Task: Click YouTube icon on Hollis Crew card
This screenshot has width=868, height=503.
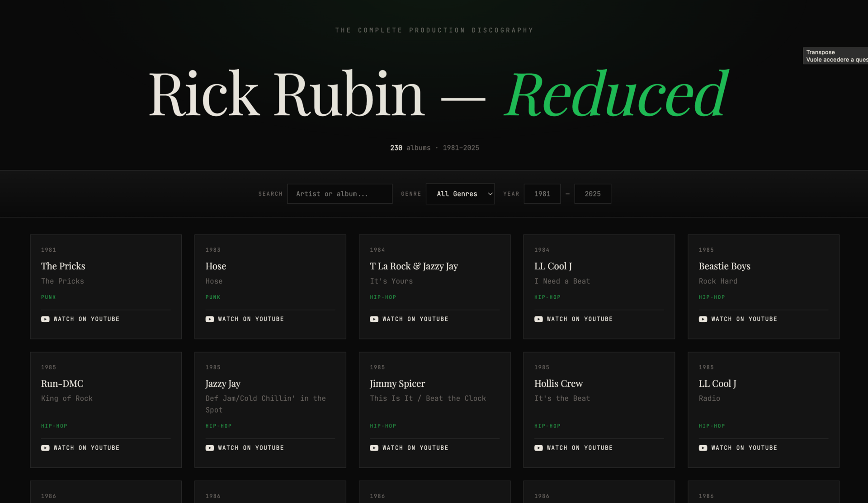Action: click(x=538, y=448)
